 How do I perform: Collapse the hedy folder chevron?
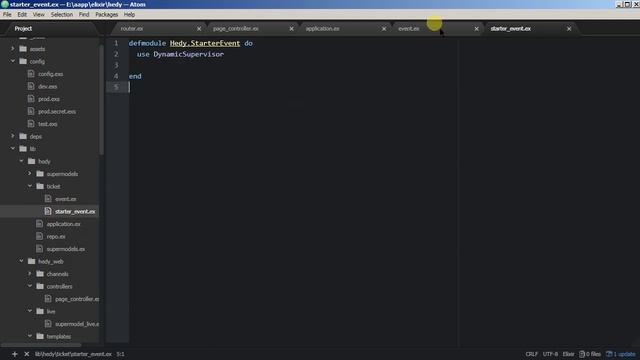click(x=21, y=161)
